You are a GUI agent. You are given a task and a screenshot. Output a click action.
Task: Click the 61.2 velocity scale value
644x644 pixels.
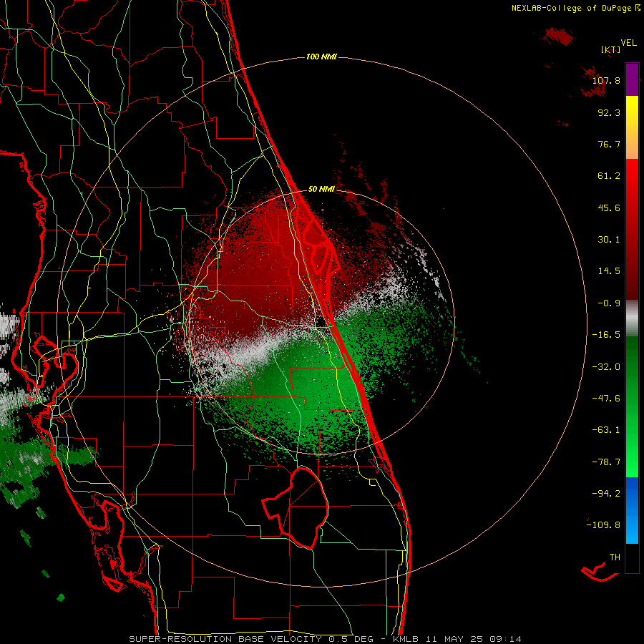[x=609, y=176]
